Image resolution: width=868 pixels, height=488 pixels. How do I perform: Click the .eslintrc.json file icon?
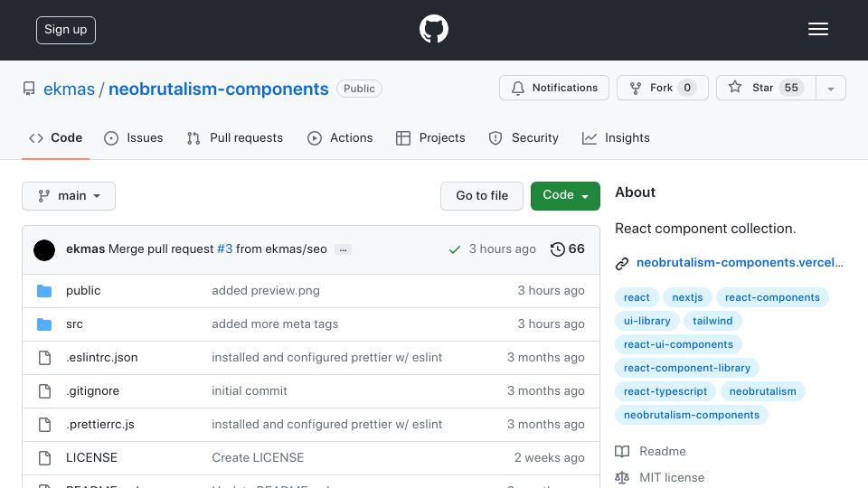coord(45,358)
